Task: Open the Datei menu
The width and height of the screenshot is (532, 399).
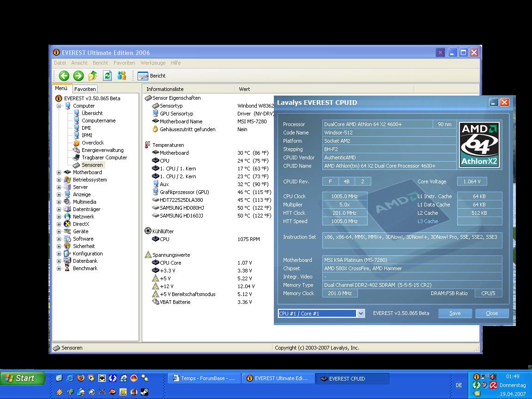Action: (60, 63)
